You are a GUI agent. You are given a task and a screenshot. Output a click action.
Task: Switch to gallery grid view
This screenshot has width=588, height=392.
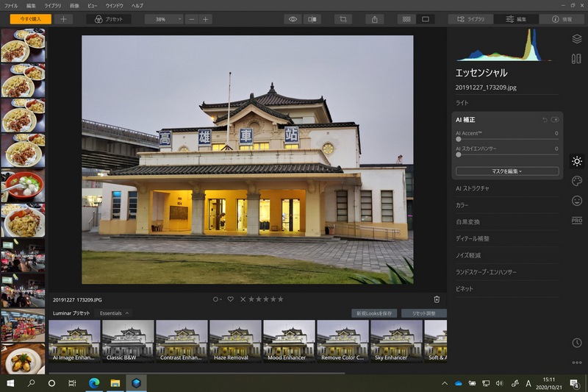pyautogui.click(x=406, y=19)
